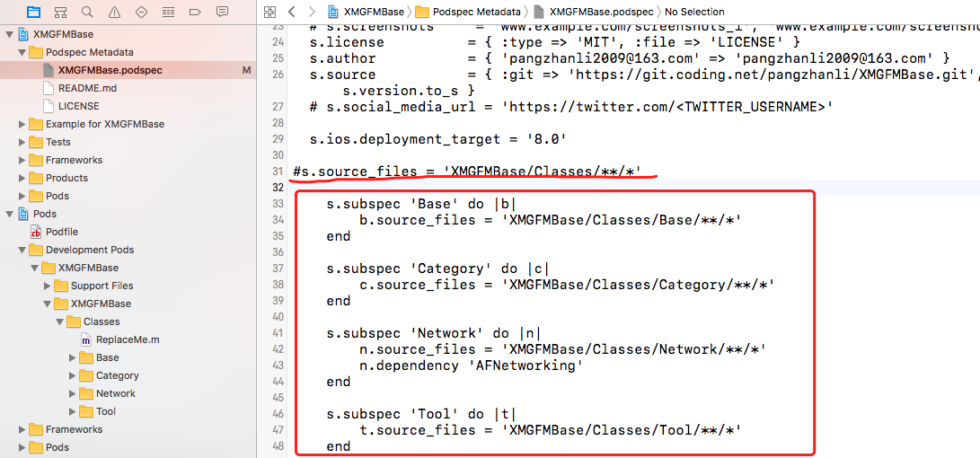
Task: Click the Podspec Metadata breadcrumb
Action: 475,12
